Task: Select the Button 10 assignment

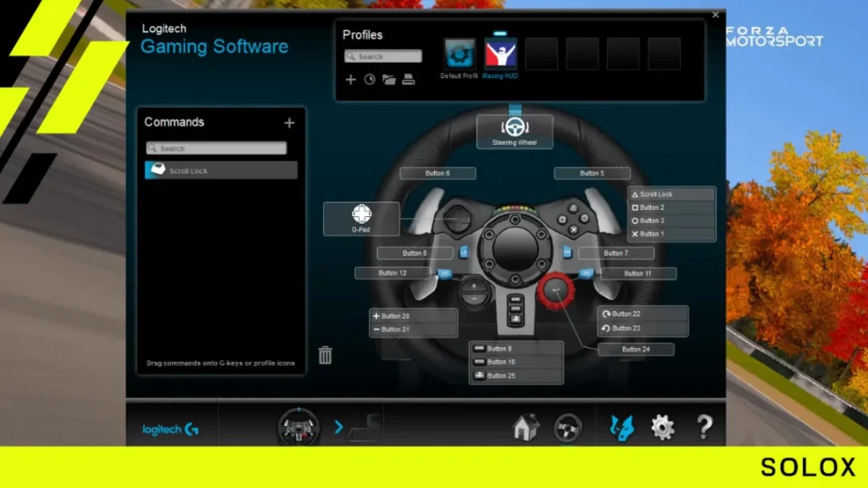Action: click(516, 362)
